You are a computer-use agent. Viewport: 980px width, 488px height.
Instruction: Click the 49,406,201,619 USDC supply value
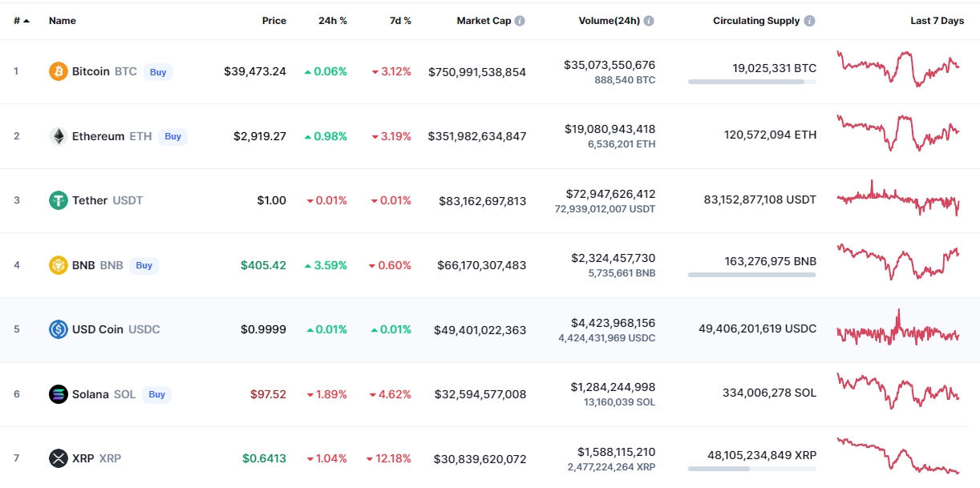pyautogui.click(x=758, y=329)
